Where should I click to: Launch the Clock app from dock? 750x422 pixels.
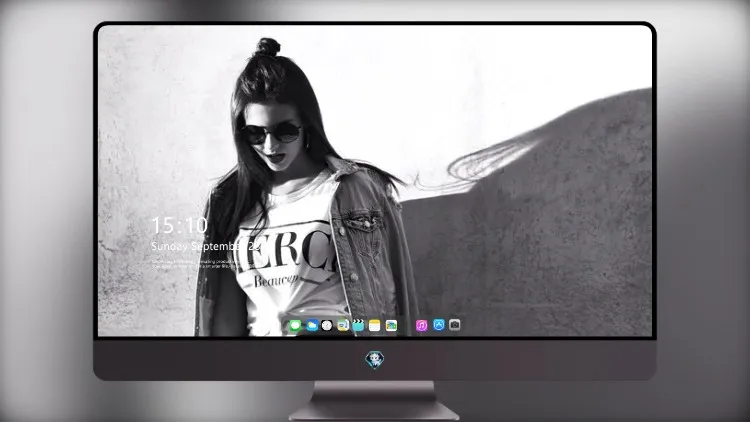point(327,326)
